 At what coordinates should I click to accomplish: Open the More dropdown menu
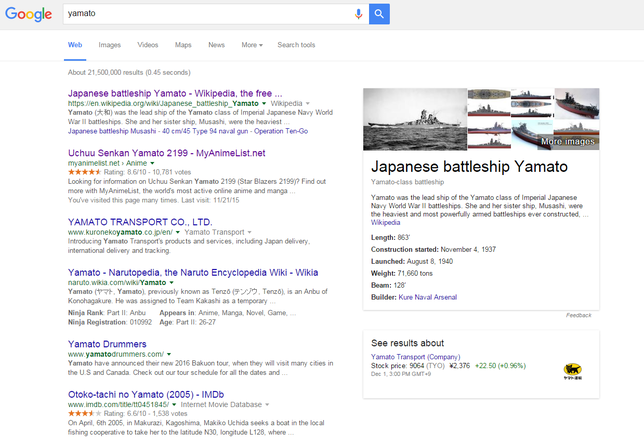click(252, 45)
